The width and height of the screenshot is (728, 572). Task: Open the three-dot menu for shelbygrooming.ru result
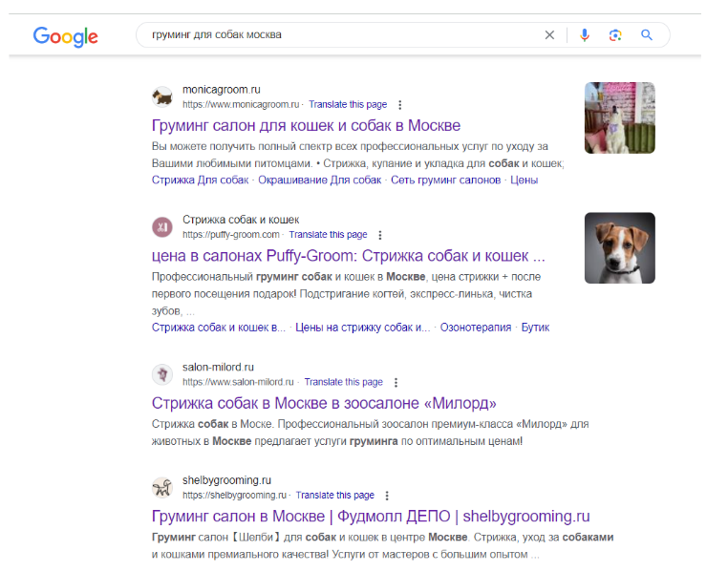tap(387, 496)
